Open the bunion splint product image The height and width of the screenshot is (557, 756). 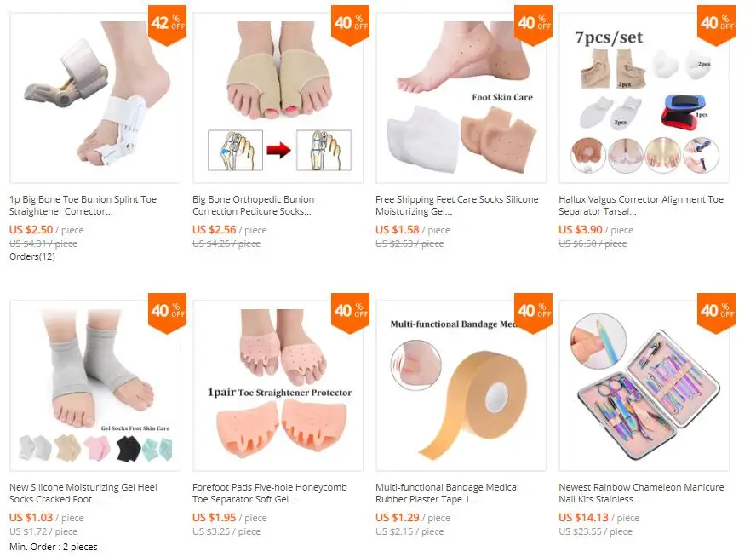[95, 98]
